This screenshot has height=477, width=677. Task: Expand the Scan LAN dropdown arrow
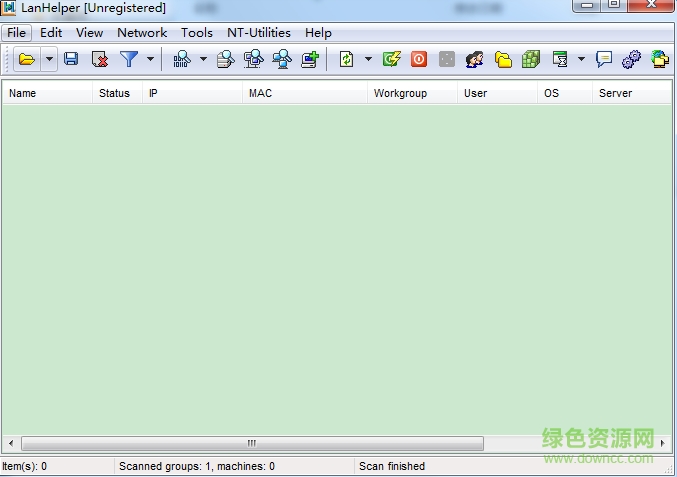point(203,59)
